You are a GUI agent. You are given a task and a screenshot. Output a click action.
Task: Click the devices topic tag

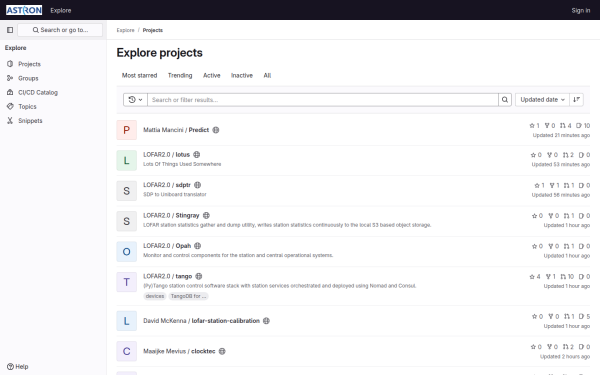pos(155,296)
